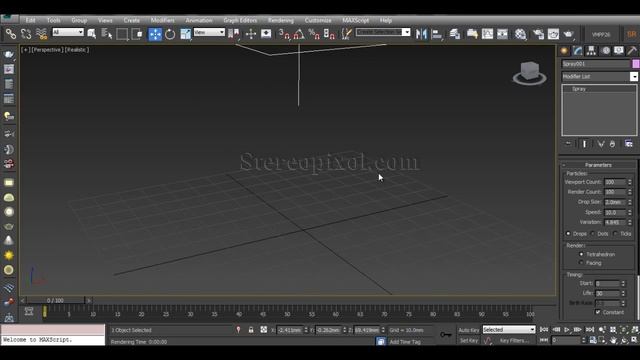Toggle the 3D Snaps icon
The width and height of the screenshot is (640, 360).
click(x=283, y=34)
